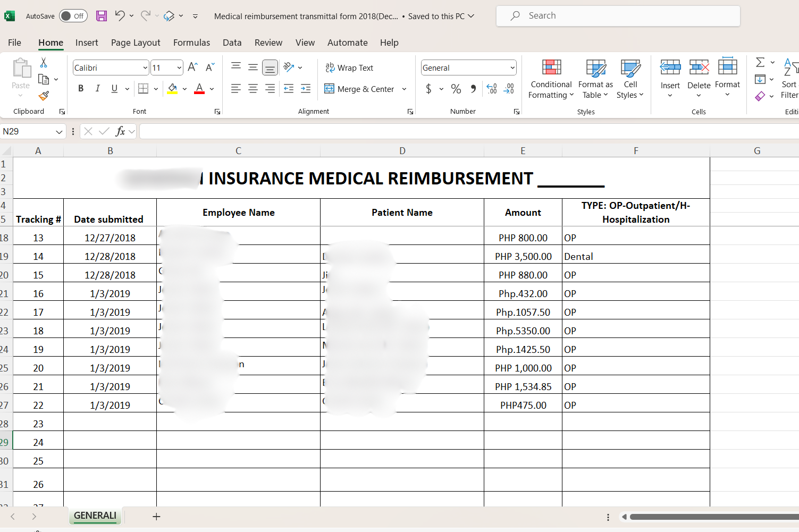Click the formula bar input
The image size is (799, 532).
tap(469, 131)
